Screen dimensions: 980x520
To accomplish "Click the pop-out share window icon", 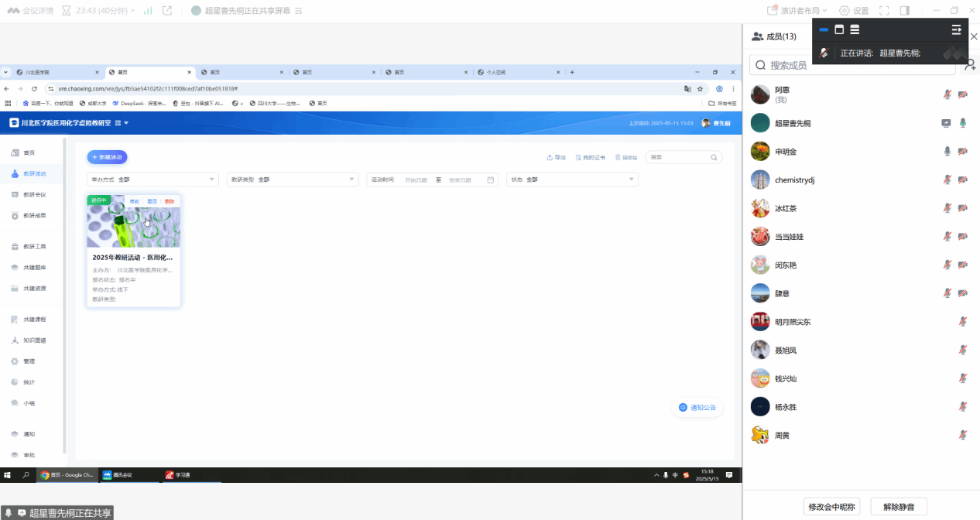I will (166, 11).
